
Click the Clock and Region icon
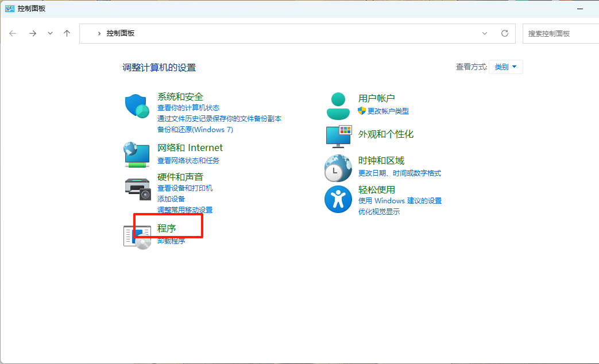[338, 168]
